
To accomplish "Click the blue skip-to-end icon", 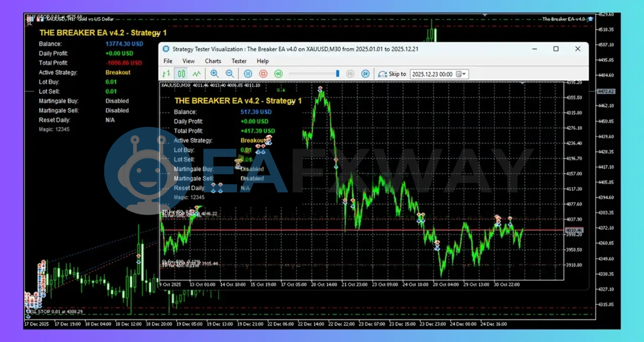I will [x=366, y=74].
